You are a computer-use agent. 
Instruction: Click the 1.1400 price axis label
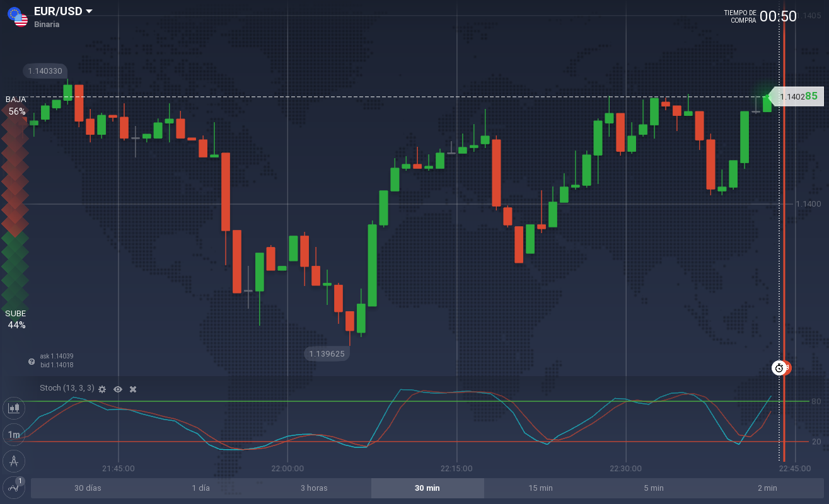[x=808, y=203]
